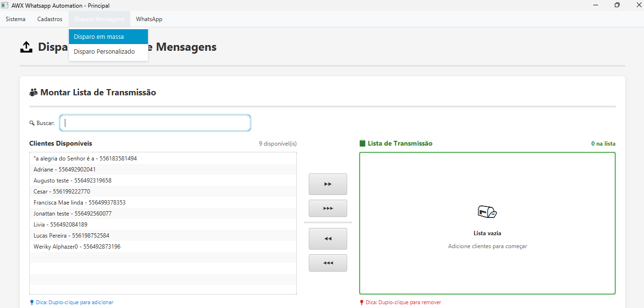The image size is (644, 308).
Task: Click the people icon by Montar Lista
Action: tap(34, 92)
